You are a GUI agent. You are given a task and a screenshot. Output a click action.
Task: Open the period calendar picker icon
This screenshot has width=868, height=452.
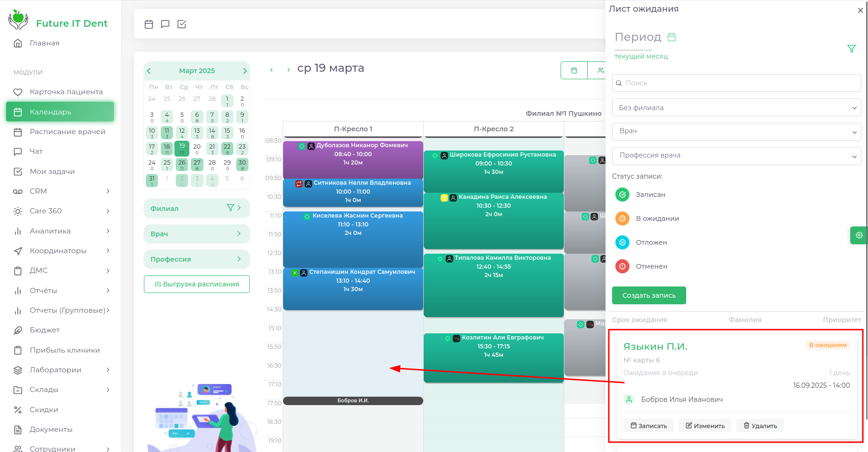[671, 37]
